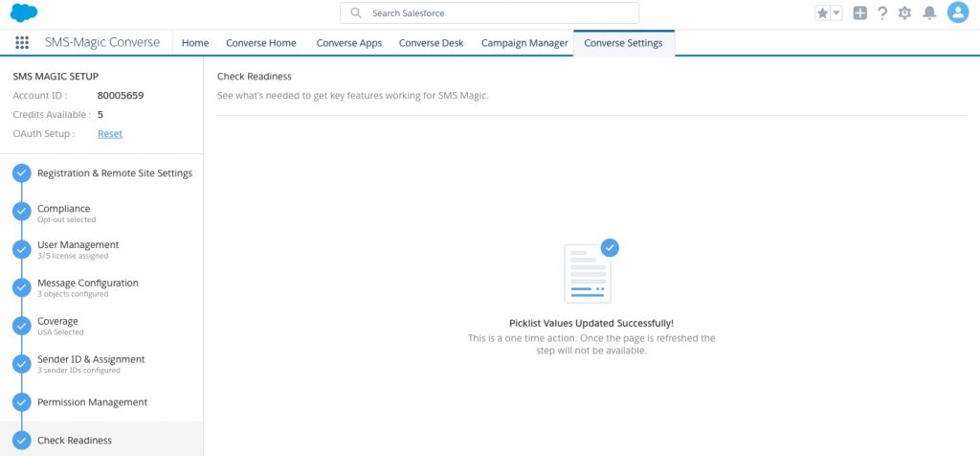Click the Favorites star icon
980x456 pixels.
822,13
